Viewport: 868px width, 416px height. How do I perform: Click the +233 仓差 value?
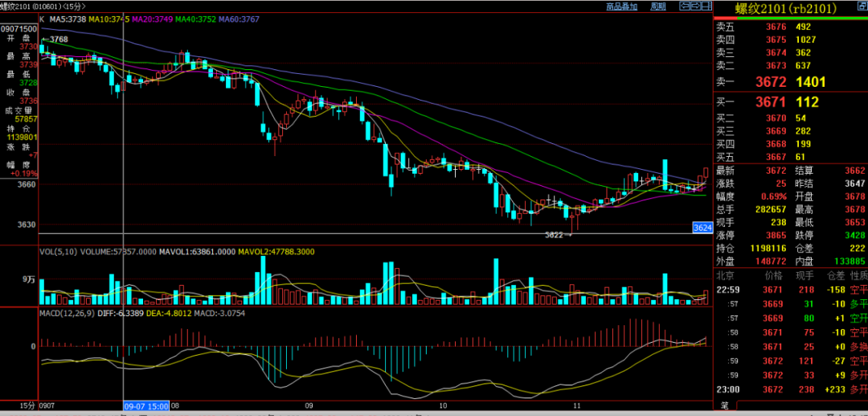834,389
